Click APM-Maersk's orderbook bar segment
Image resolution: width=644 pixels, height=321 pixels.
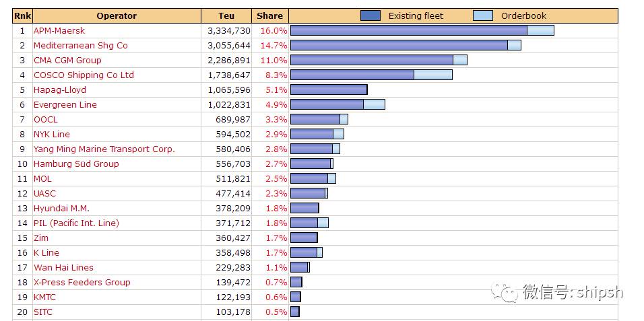point(540,30)
